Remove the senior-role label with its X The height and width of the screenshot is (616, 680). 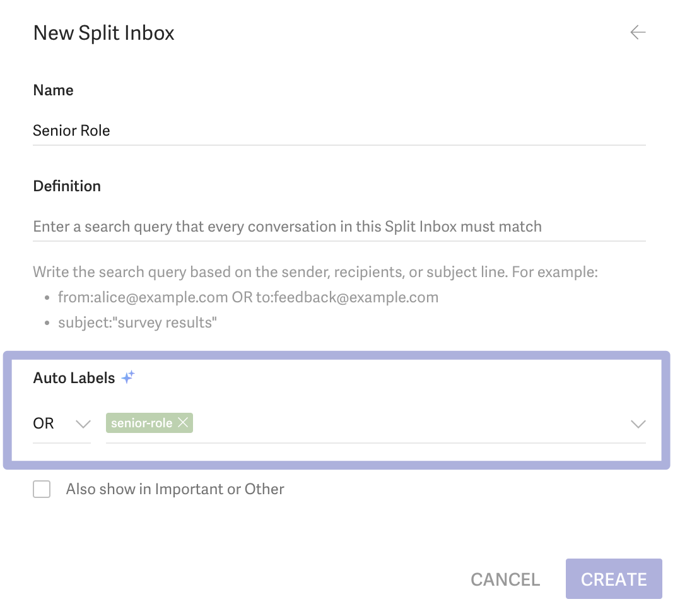[183, 422]
